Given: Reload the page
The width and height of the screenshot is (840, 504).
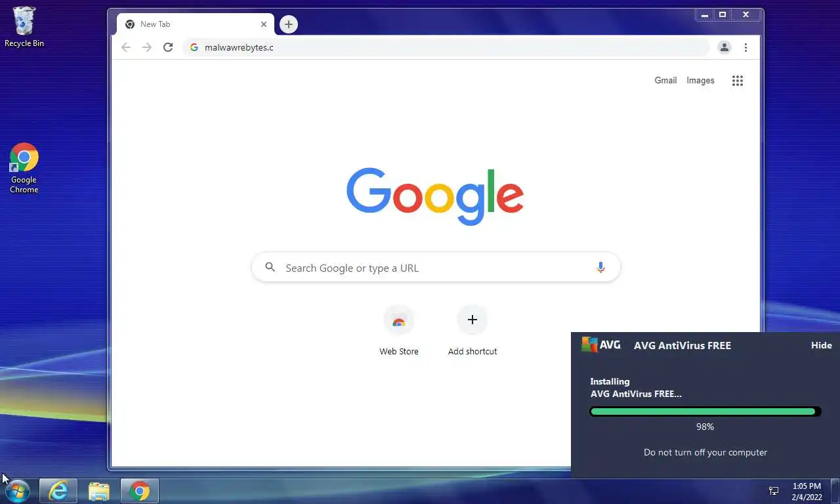Looking at the screenshot, I should point(168,47).
